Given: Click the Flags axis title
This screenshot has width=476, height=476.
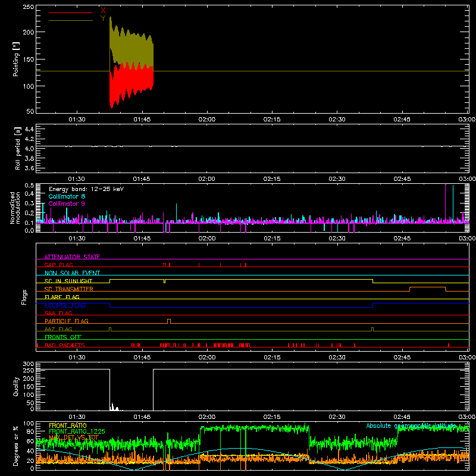Looking at the screenshot, I should pyautogui.click(x=24, y=297).
